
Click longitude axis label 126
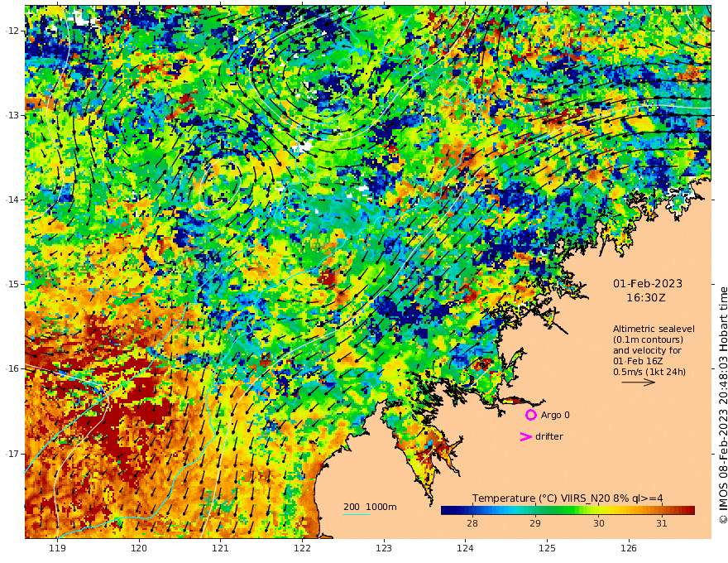[x=629, y=548]
